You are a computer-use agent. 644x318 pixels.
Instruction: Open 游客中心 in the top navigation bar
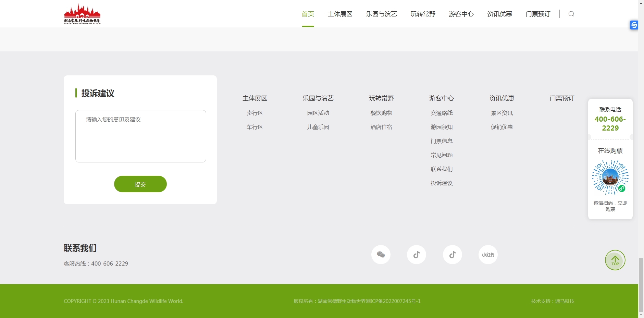[461, 14]
